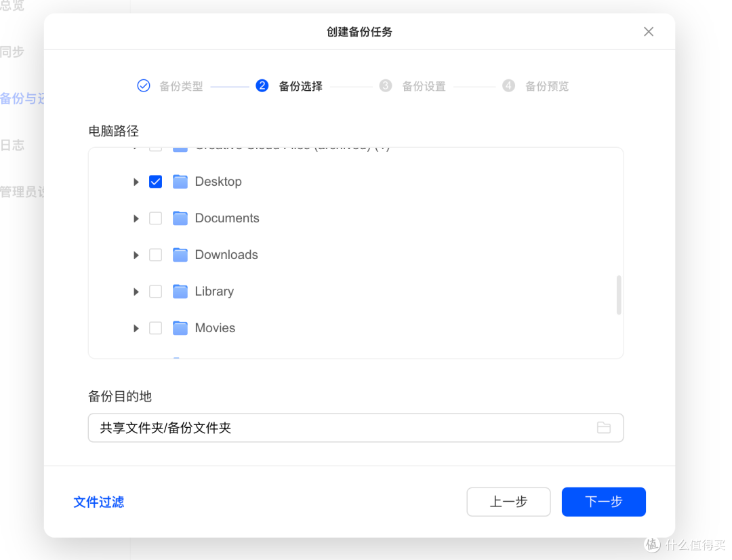Check the Documents folder checkbox

coord(155,218)
